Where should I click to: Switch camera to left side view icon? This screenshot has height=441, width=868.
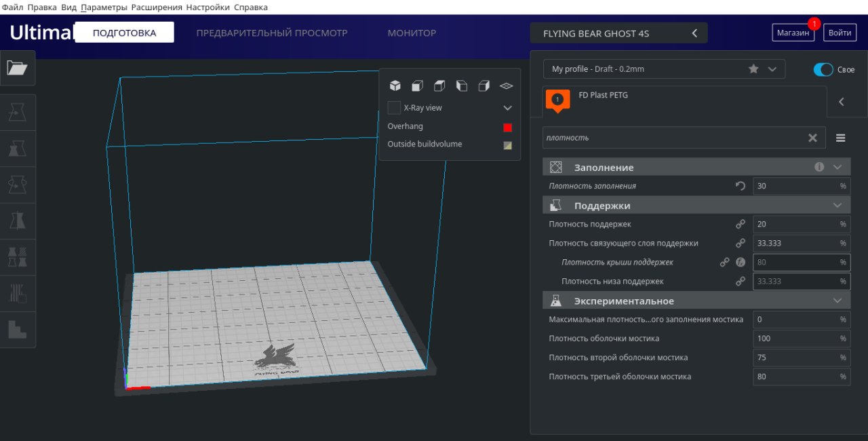(x=462, y=85)
